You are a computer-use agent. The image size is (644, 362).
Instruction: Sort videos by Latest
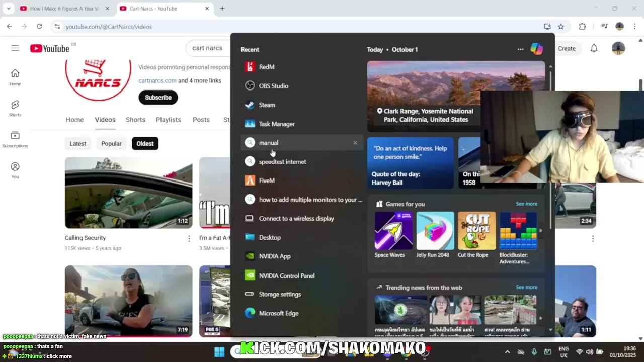(x=77, y=144)
